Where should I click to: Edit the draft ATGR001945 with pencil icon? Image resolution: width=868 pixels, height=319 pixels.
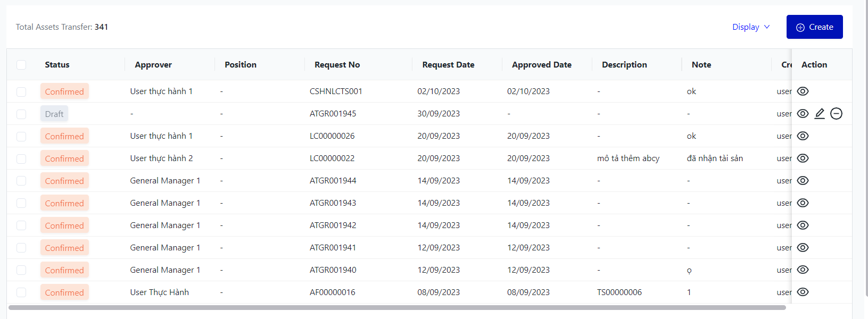(x=820, y=114)
